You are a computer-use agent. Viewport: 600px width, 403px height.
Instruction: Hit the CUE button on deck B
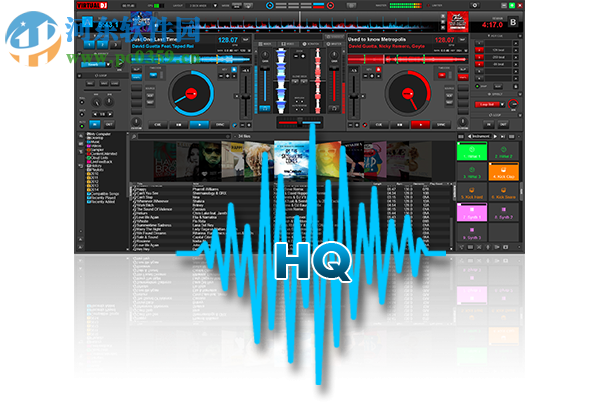click(x=379, y=125)
